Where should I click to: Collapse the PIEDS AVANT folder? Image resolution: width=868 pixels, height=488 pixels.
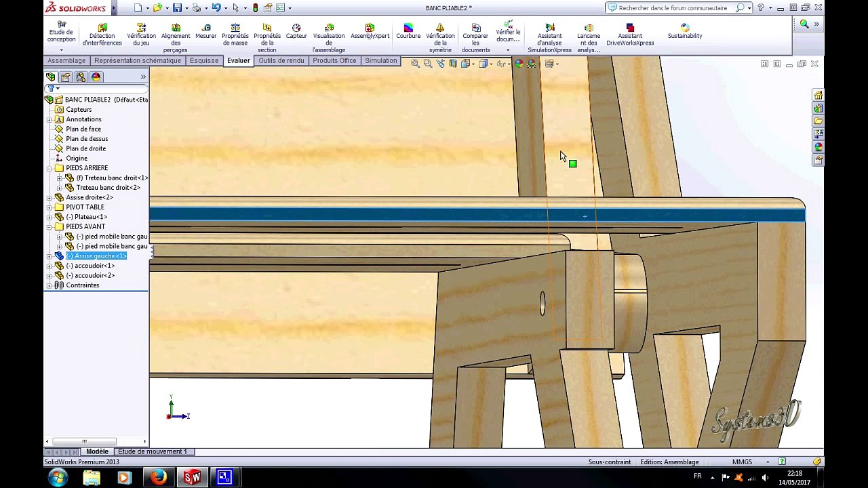pos(50,226)
